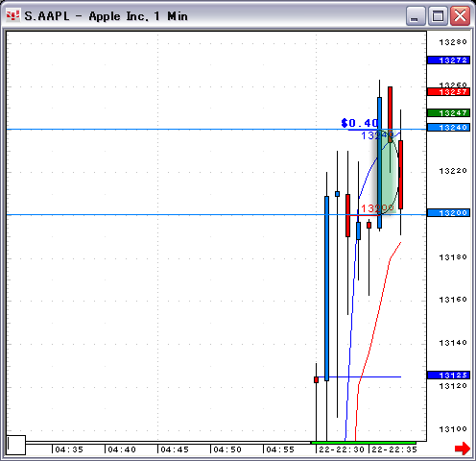Click the 13120 price scale label
476x461 pixels.
pos(453,386)
